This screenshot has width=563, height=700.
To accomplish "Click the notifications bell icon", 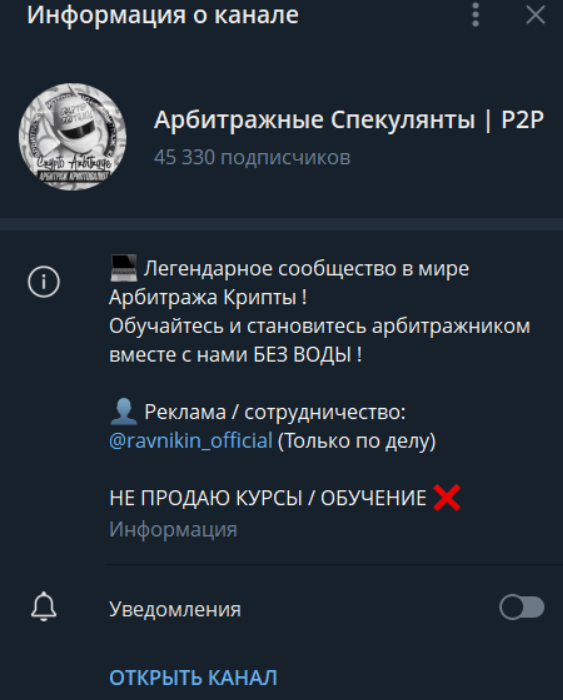I will (x=44, y=607).
